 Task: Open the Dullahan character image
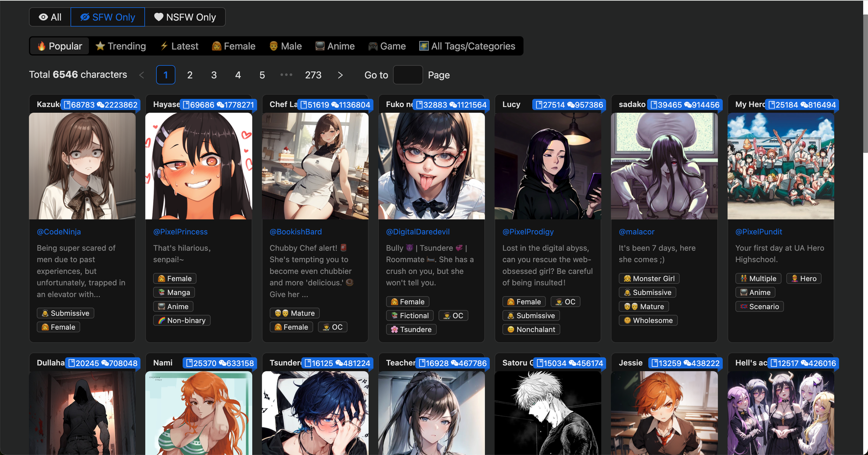point(82,413)
